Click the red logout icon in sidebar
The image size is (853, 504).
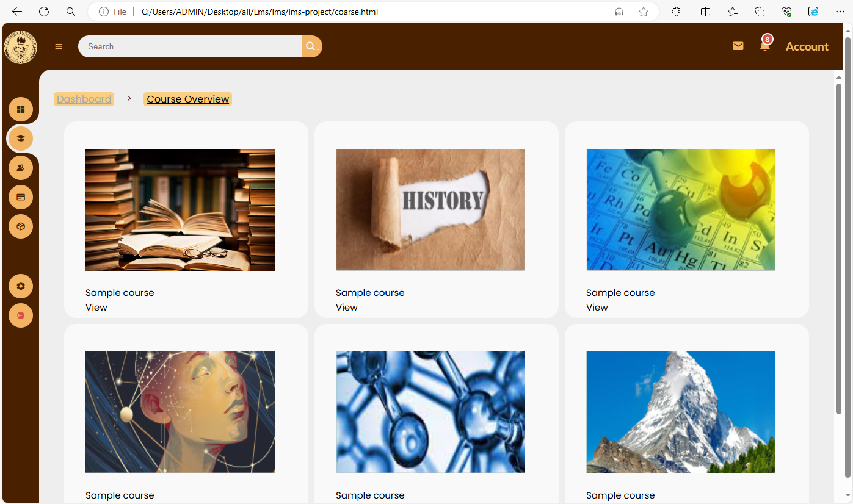(21, 315)
